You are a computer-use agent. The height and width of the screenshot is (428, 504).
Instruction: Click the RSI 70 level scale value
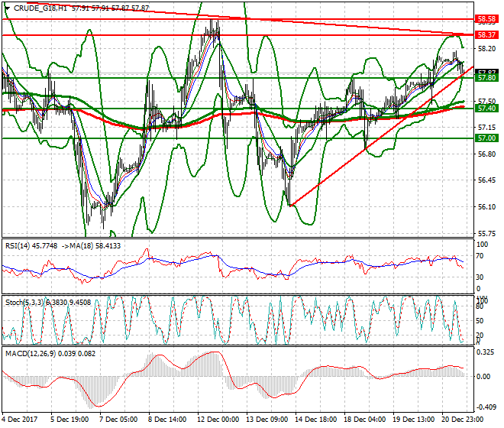click(480, 256)
